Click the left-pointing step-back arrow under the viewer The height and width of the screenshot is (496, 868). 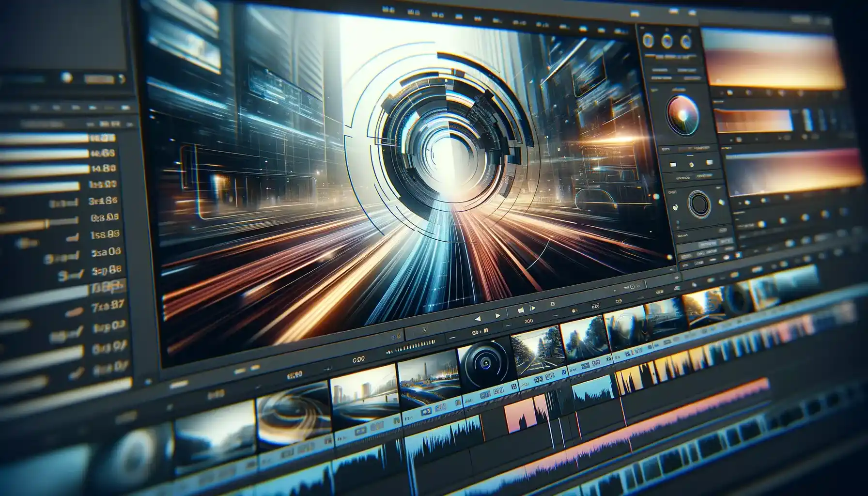(478, 319)
